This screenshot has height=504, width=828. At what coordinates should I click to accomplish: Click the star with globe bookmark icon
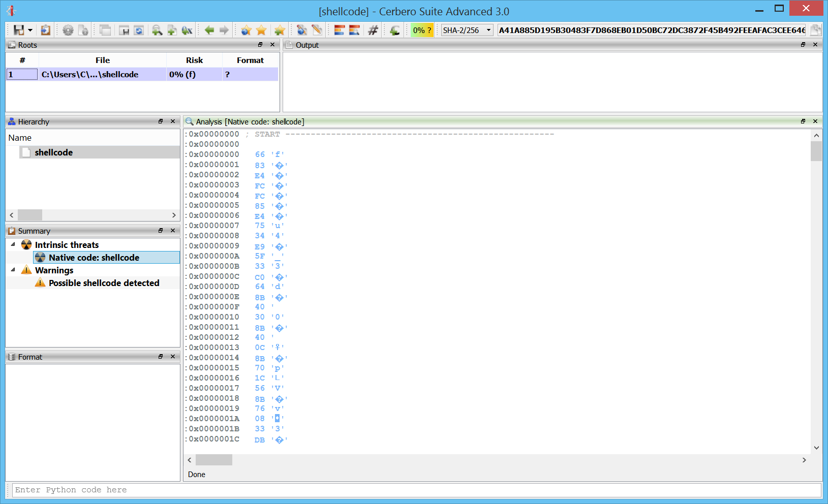(247, 30)
